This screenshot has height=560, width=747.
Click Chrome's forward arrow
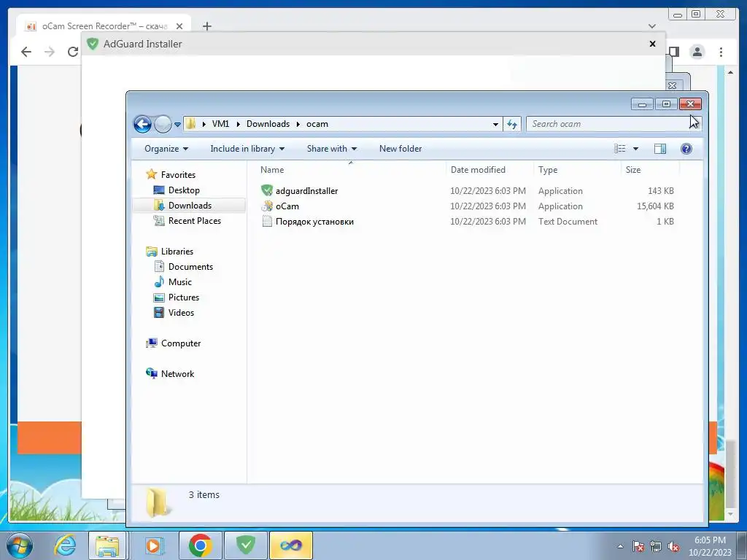50,52
